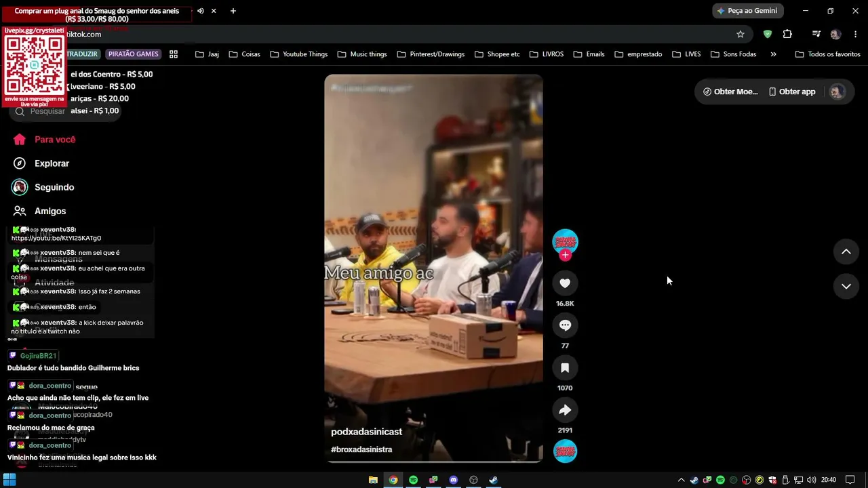Open the Seguindo feed

tap(43, 187)
